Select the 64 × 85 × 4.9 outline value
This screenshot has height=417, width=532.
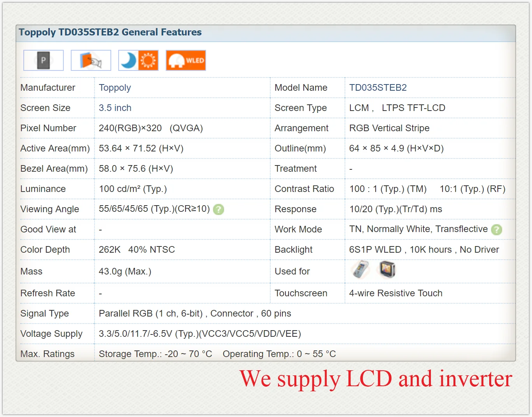coord(396,148)
